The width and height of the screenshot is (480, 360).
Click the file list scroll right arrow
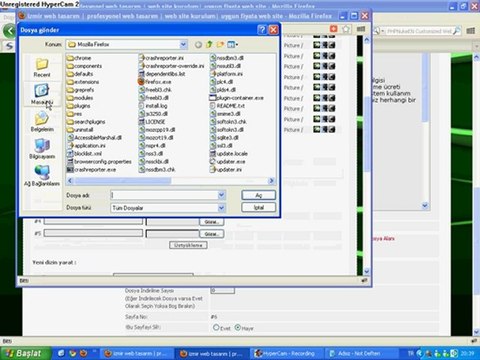point(271,181)
